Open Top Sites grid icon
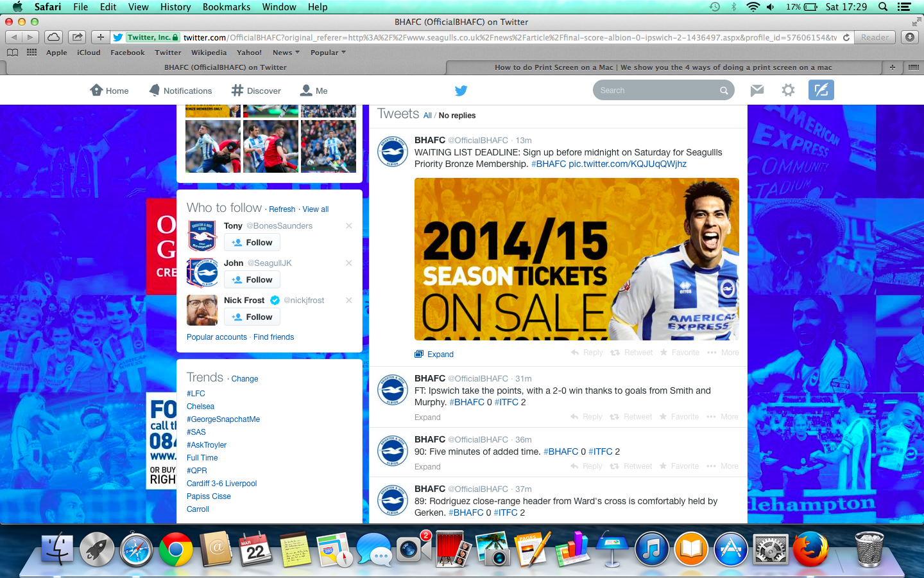 [31, 53]
